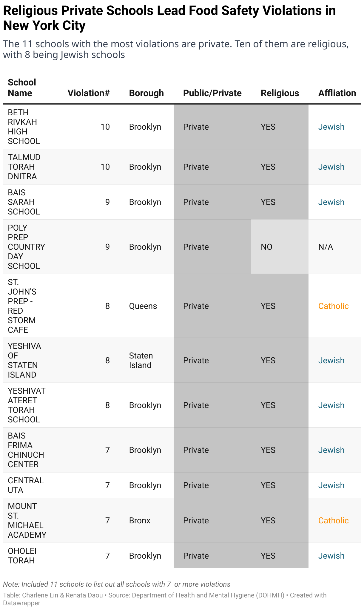This screenshot has height=610, width=364.
Task: Click the Public/Private column header
Action: 212,93
